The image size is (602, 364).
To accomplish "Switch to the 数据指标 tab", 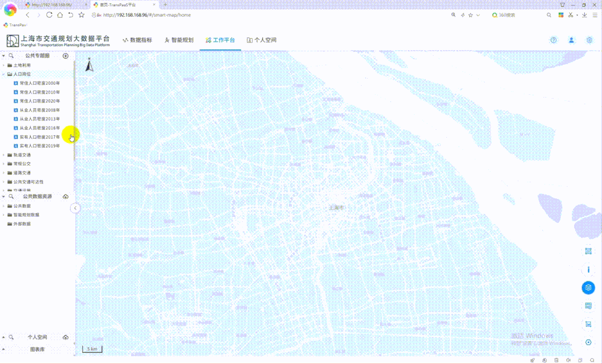I will (137, 40).
